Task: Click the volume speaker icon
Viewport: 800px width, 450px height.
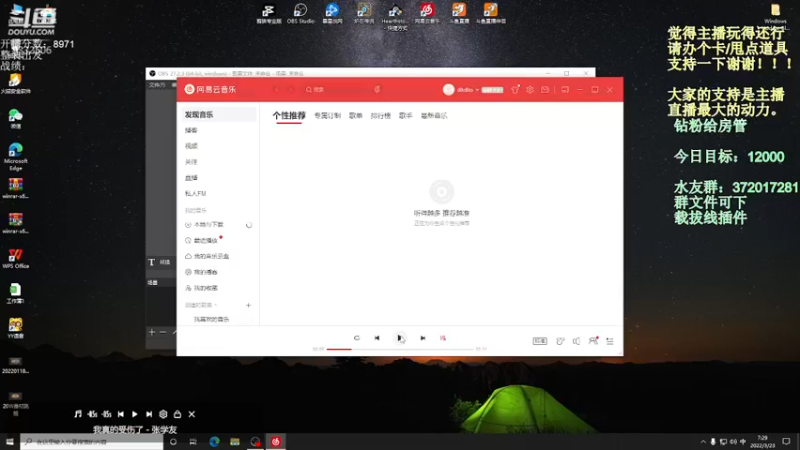Action: (576, 341)
